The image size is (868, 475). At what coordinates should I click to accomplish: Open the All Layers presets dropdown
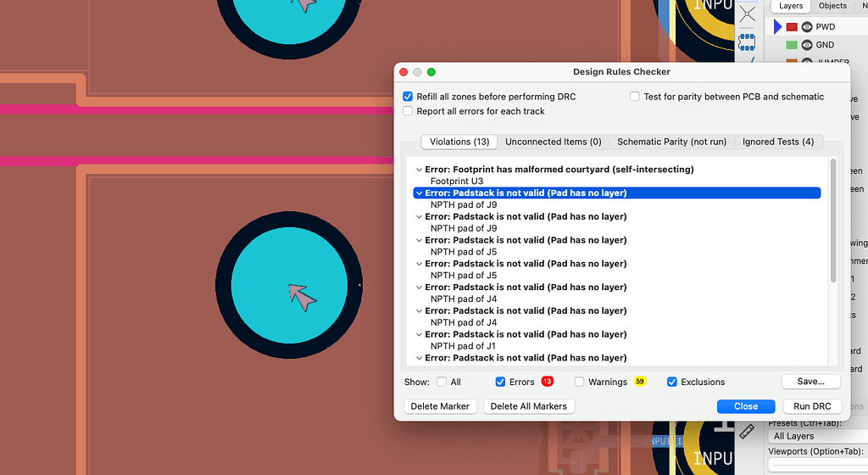point(814,436)
